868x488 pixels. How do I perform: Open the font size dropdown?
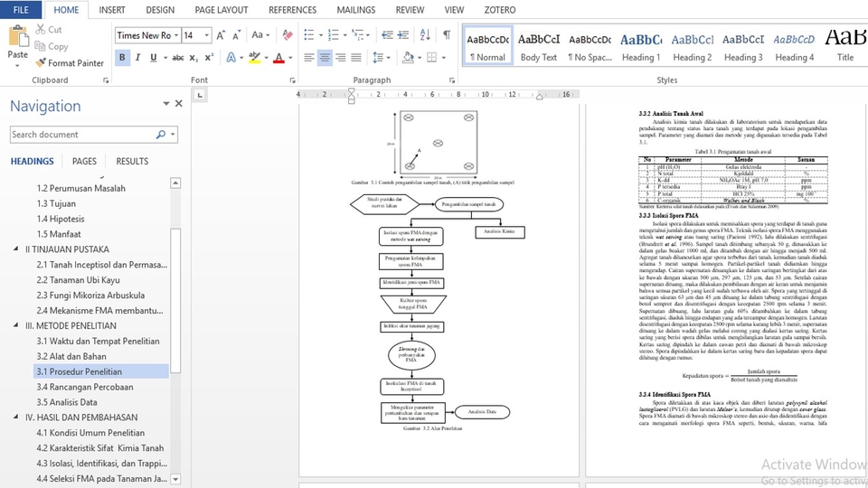[206, 35]
